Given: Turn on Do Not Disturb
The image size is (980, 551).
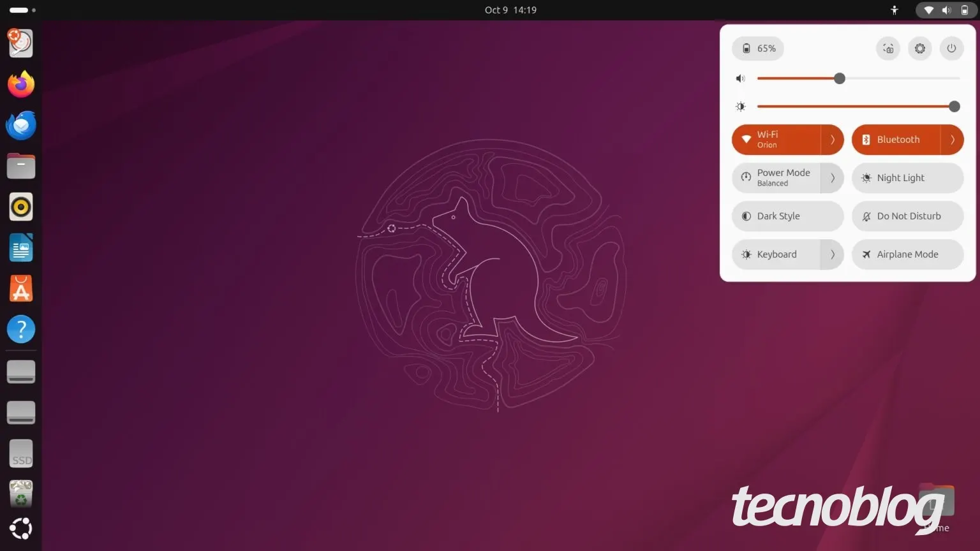Looking at the screenshot, I should click(x=907, y=216).
